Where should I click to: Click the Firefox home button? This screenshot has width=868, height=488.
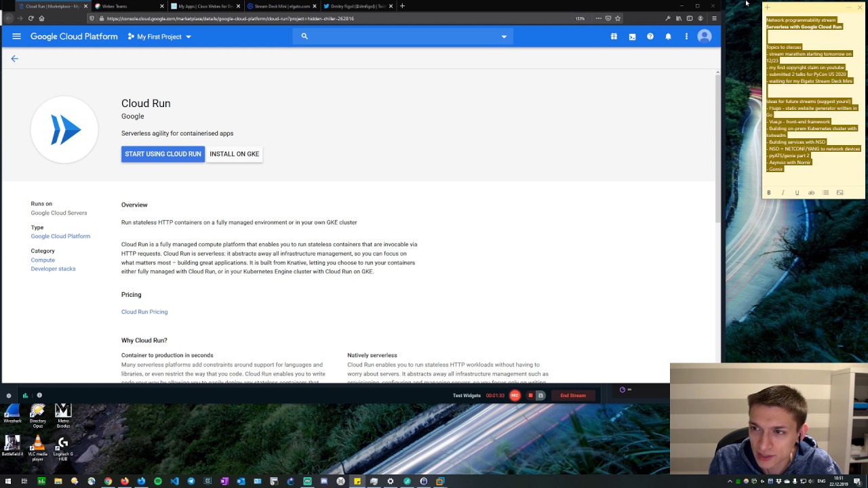[x=41, y=18]
